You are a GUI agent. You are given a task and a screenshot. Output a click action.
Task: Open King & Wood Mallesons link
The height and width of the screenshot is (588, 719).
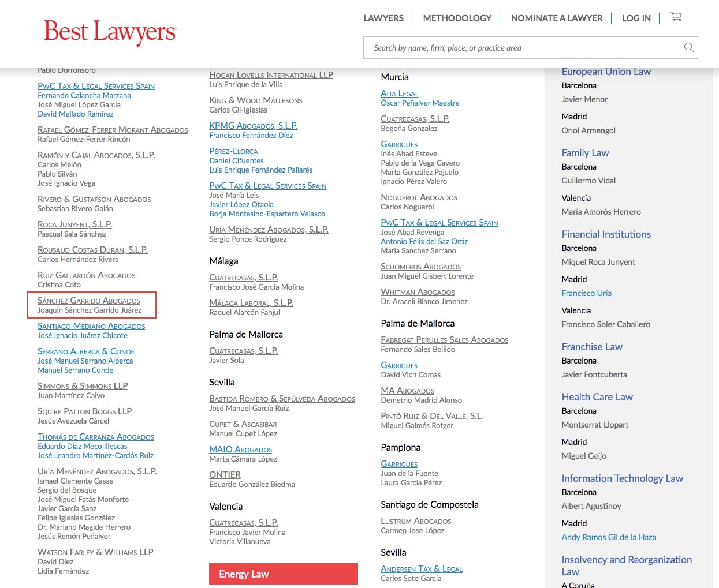coord(256,100)
